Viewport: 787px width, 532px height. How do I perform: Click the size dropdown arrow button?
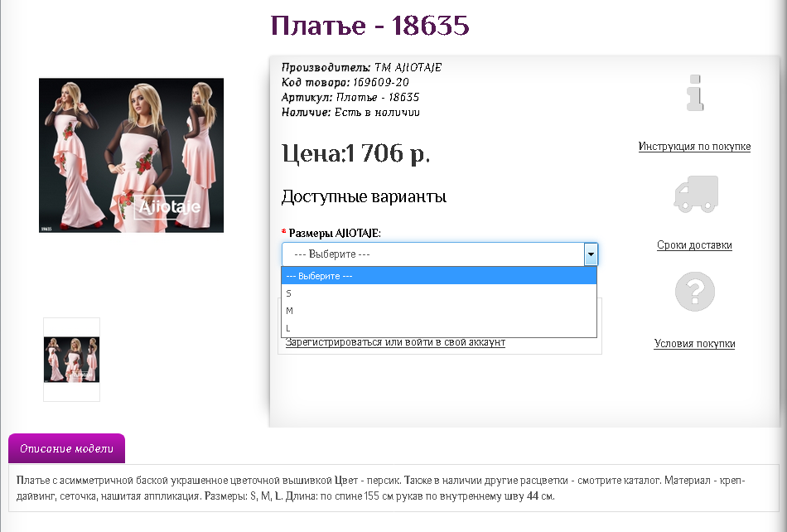[x=591, y=254]
